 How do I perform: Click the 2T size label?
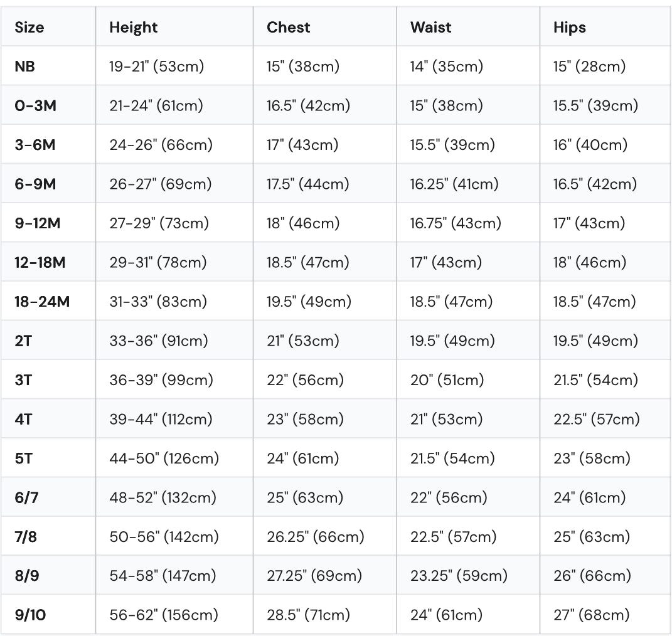pyautogui.click(x=23, y=341)
